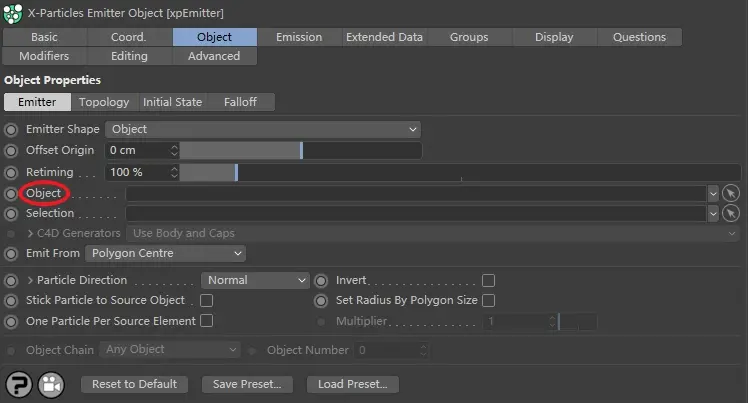Enable the Invert checkbox

click(488, 280)
